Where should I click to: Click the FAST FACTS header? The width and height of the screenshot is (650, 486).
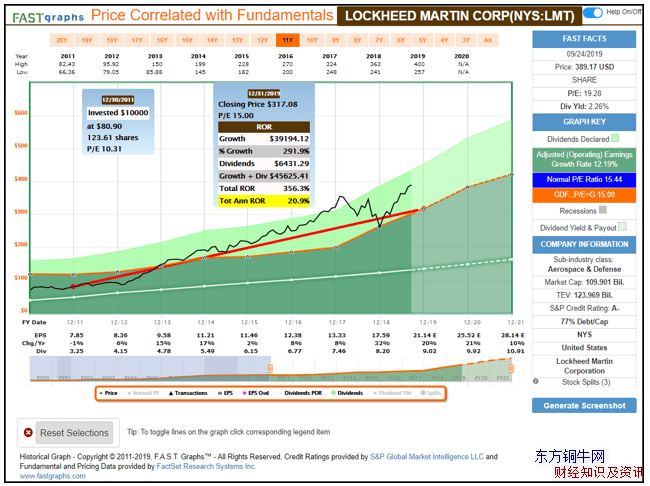tap(584, 39)
